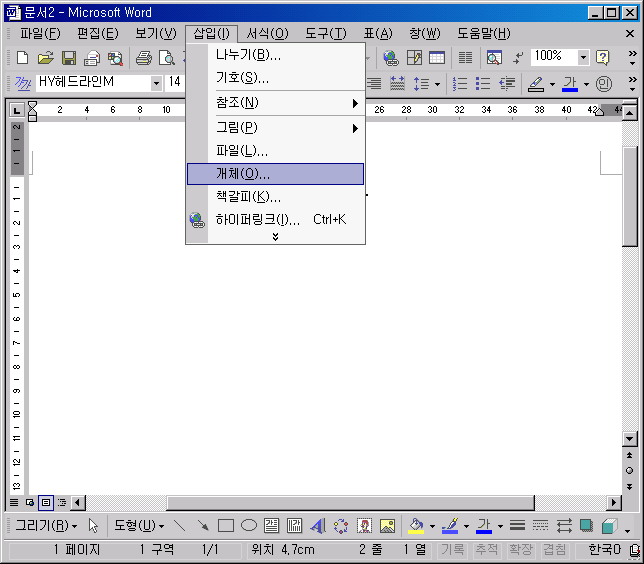Insert a horizontal text box
Image resolution: width=644 pixels, height=564 pixels.
[271, 525]
